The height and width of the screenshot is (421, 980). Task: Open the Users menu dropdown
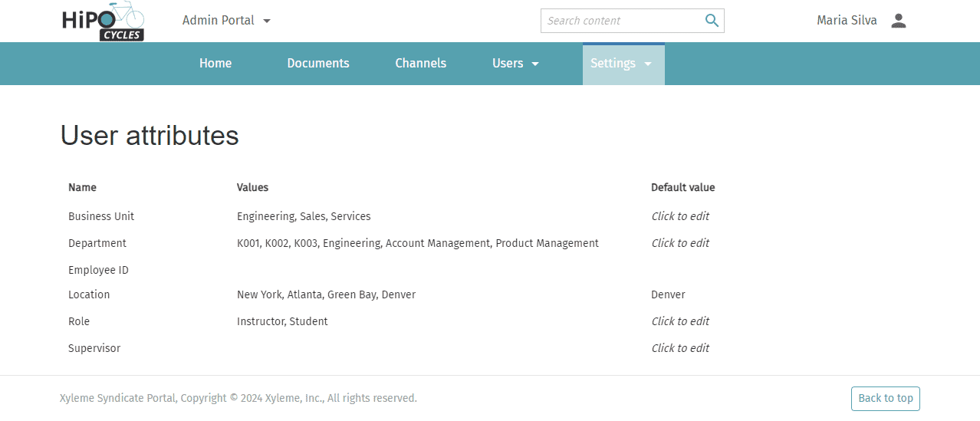[515, 64]
